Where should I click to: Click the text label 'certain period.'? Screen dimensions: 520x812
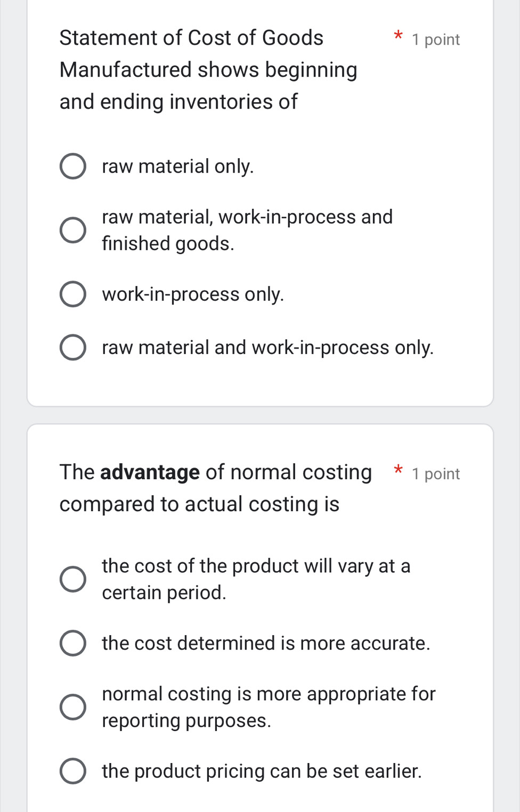pos(164,593)
